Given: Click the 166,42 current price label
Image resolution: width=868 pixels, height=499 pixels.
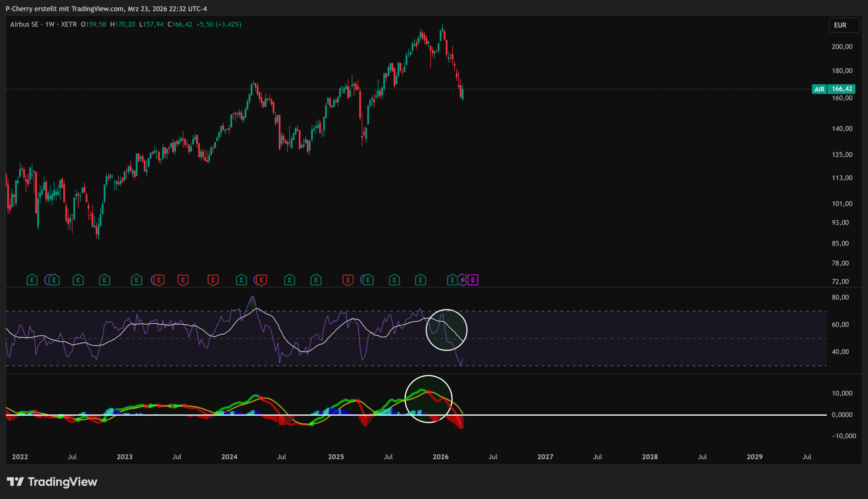Looking at the screenshot, I should (x=842, y=89).
